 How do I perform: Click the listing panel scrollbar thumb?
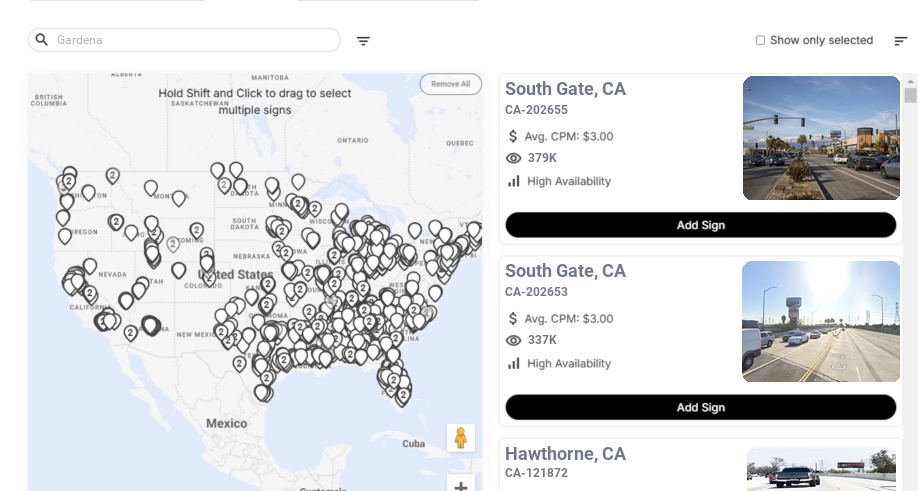[x=910, y=95]
